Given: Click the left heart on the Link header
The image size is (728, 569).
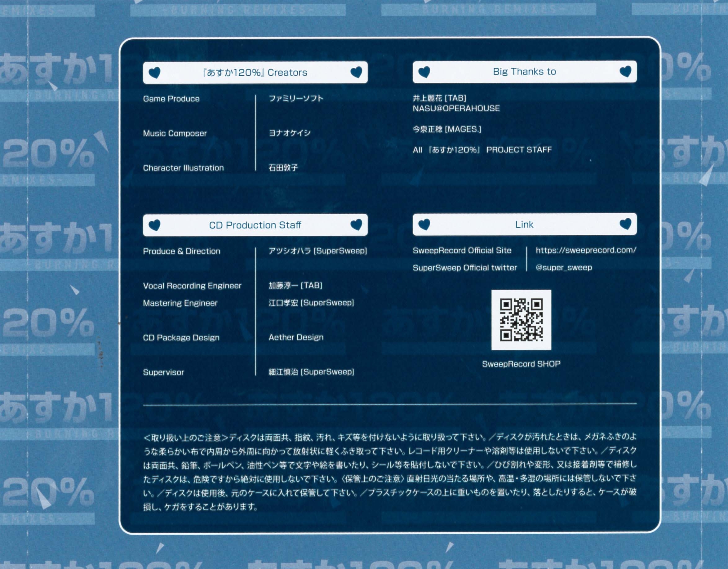Looking at the screenshot, I should point(424,224).
